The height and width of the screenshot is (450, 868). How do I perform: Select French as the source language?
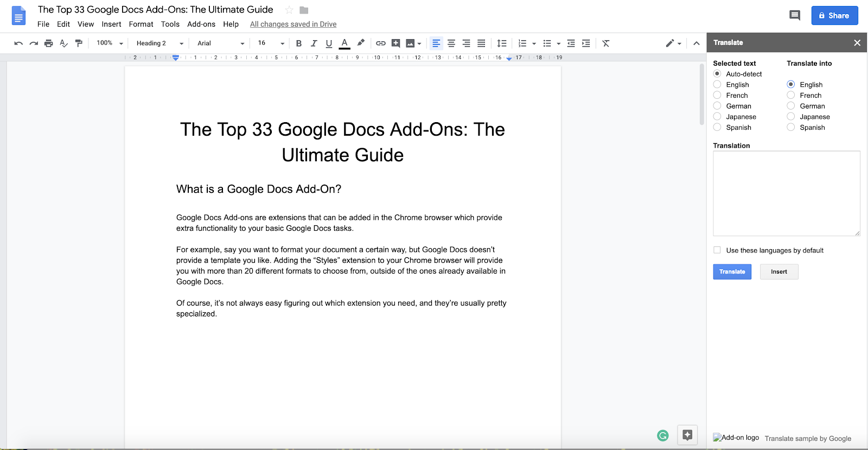pos(717,95)
